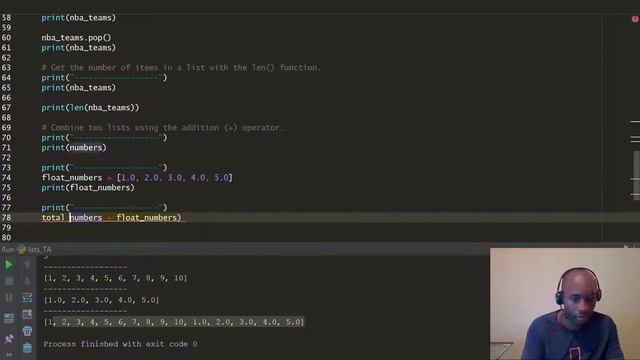The height and width of the screenshot is (360, 640).
Task: Pin the Run tab with pin icon
Action: [x=9, y=339]
